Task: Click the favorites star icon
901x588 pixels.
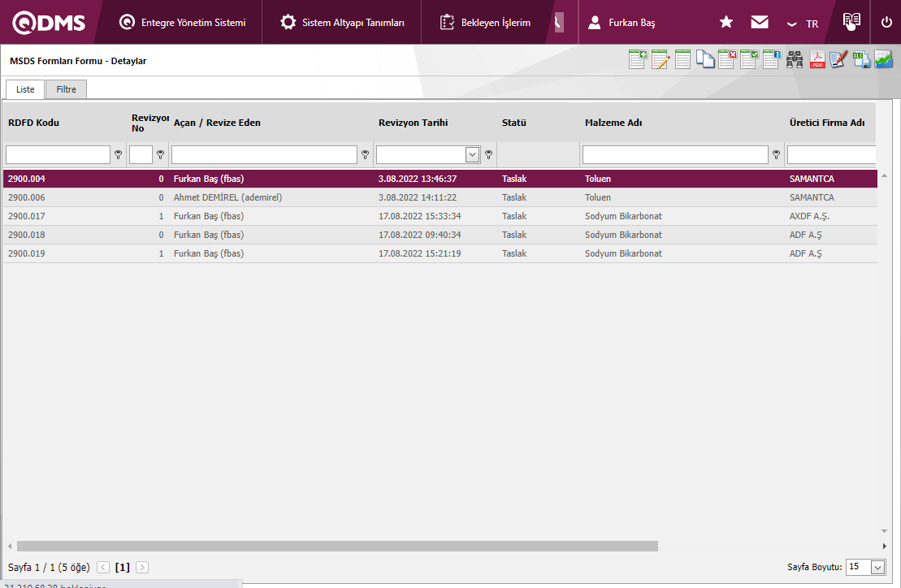Action: (x=726, y=22)
